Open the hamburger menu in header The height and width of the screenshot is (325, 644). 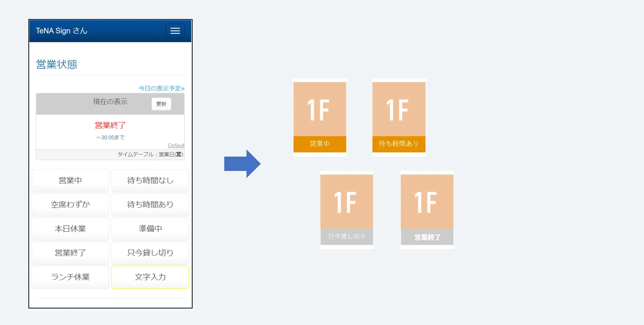[x=175, y=31]
